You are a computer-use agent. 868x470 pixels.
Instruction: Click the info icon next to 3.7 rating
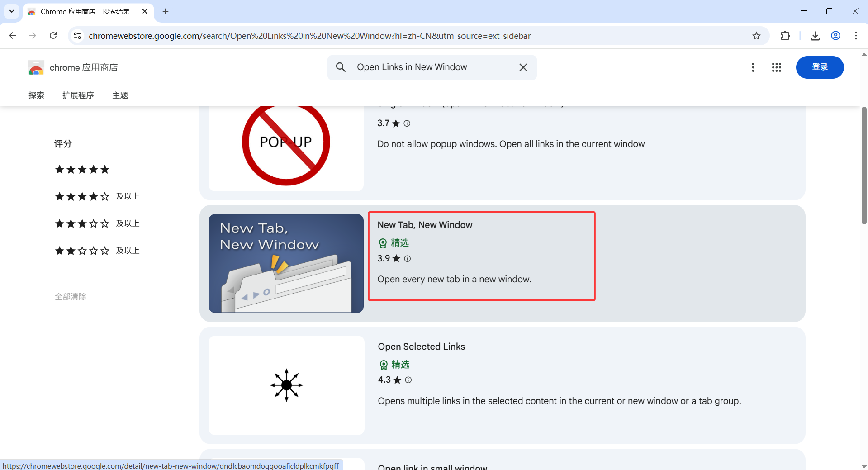coord(407,123)
